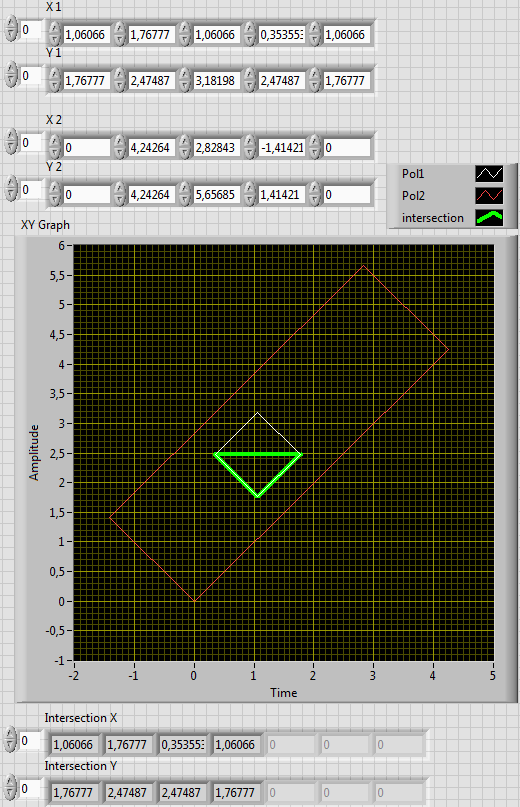Click stepper beside X 2 value 2,82843
Image resolution: width=520 pixels, height=807 pixels.
[185, 148]
